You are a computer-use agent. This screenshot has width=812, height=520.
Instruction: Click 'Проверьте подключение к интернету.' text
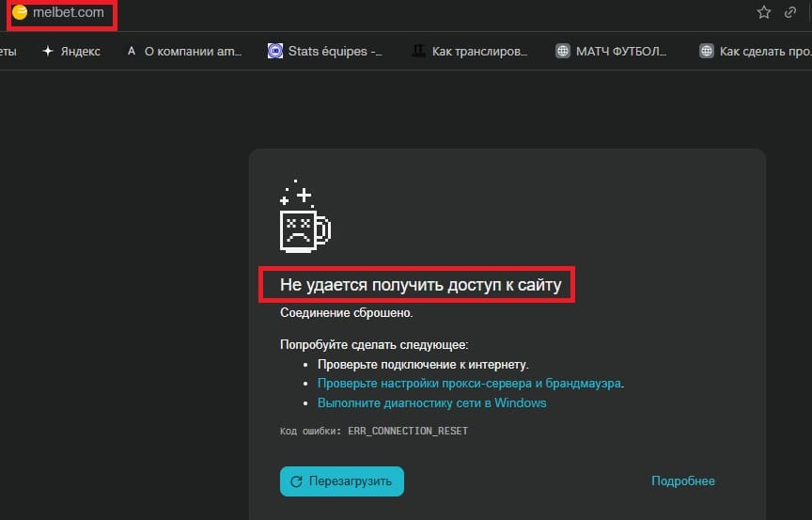[423, 365]
